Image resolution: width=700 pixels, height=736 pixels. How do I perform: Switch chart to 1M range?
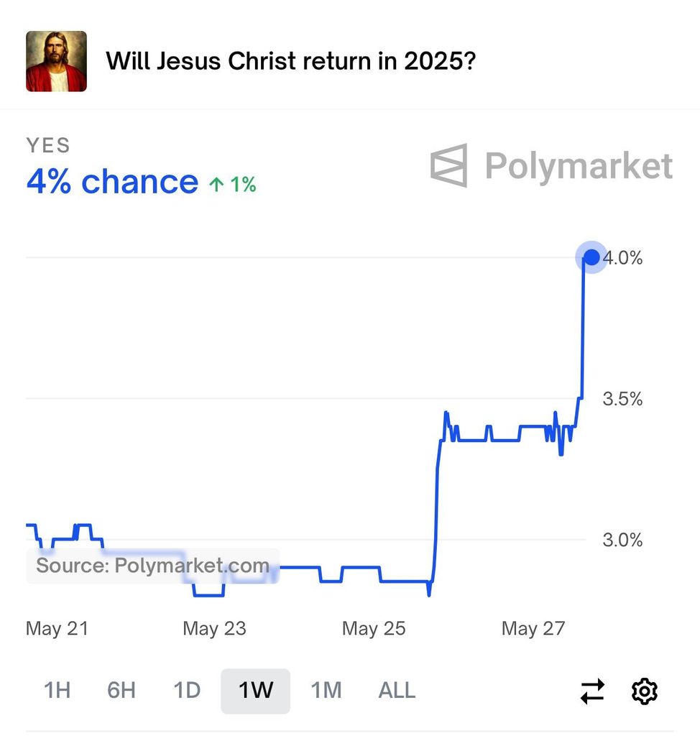click(326, 691)
